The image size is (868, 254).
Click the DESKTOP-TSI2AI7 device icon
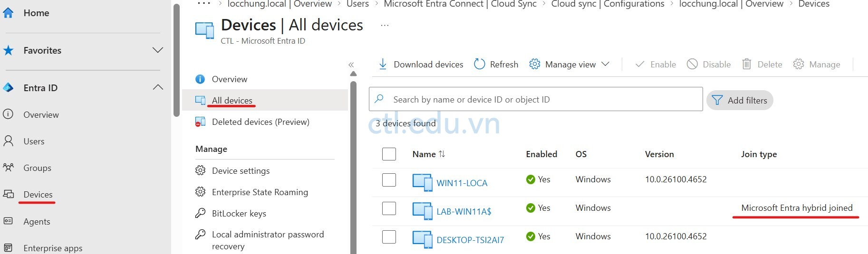pos(422,240)
